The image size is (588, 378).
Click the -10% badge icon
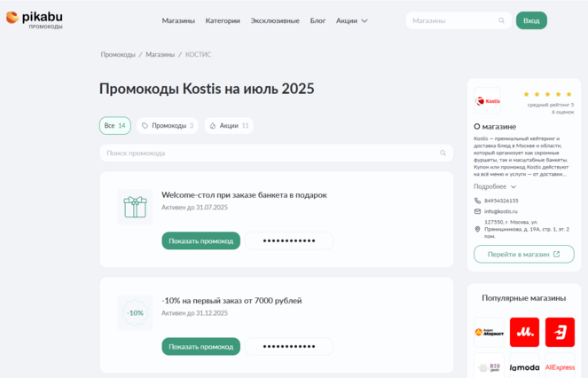click(x=135, y=312)
